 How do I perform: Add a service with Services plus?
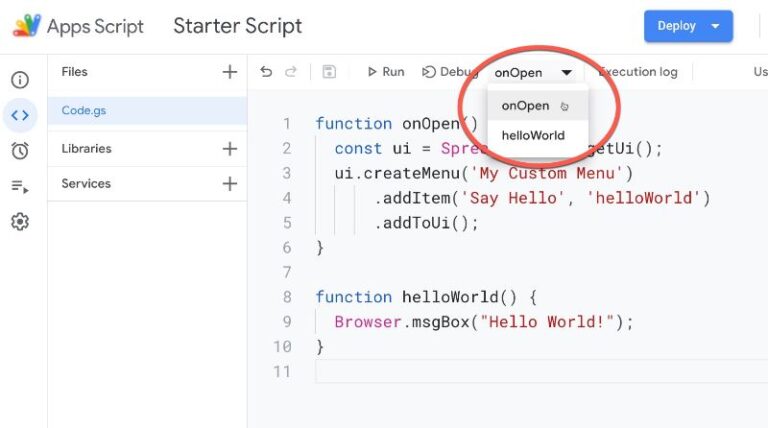[x=229, y=184]
